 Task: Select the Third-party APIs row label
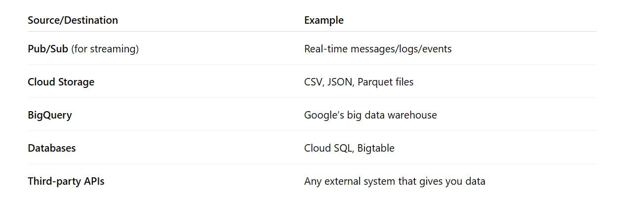(66, 181)
